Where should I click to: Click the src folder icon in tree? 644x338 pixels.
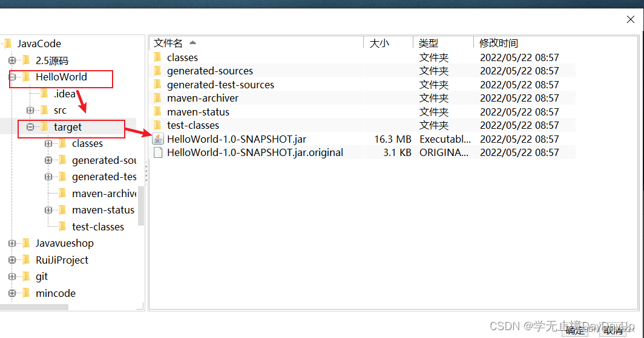45,110
